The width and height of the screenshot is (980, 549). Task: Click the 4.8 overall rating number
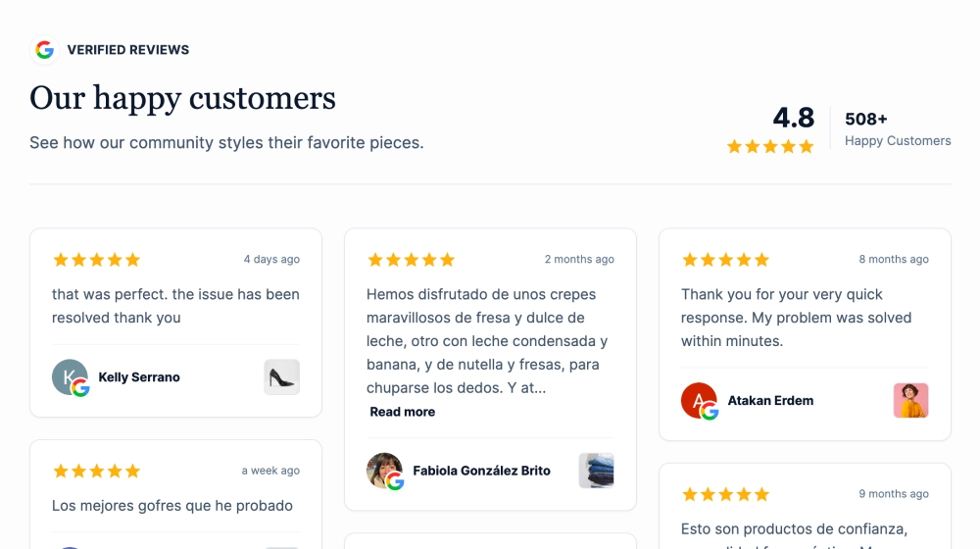tap(793, 118)
